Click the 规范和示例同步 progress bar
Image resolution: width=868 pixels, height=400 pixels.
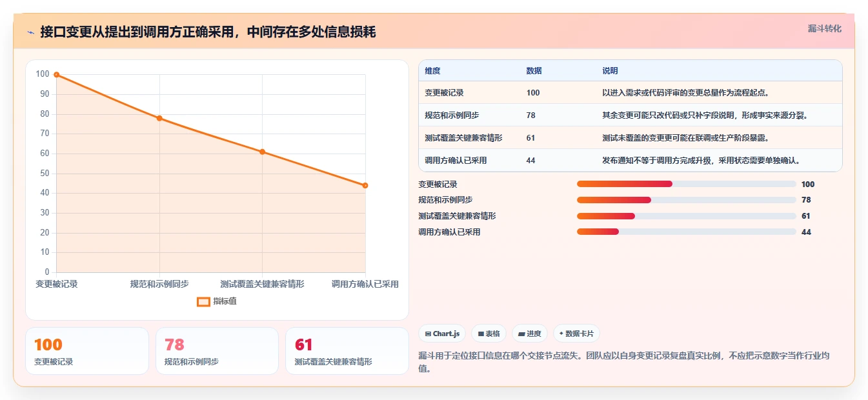[x=686, y=200]
